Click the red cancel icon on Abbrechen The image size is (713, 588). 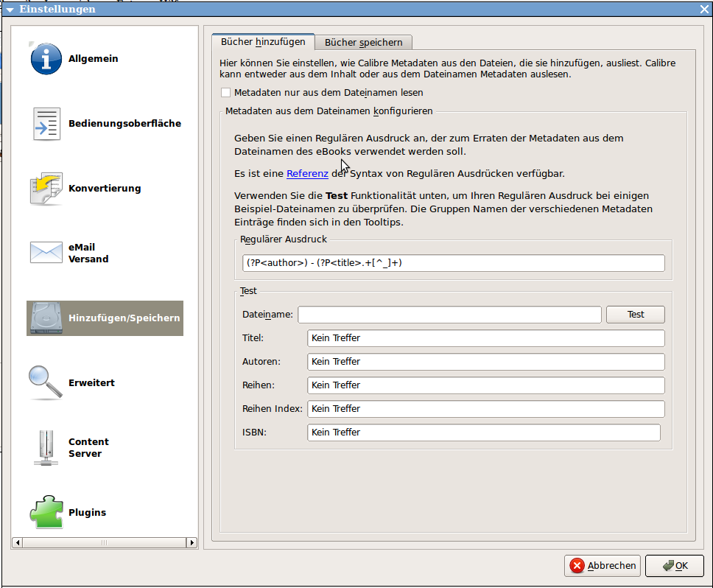tap(577, 566)
